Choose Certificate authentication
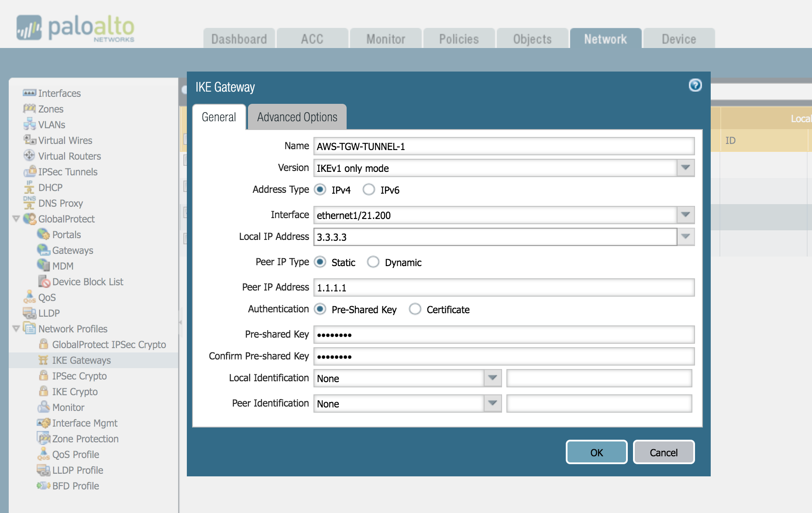The width and height of the screenshot is (812, 513). 415,309
